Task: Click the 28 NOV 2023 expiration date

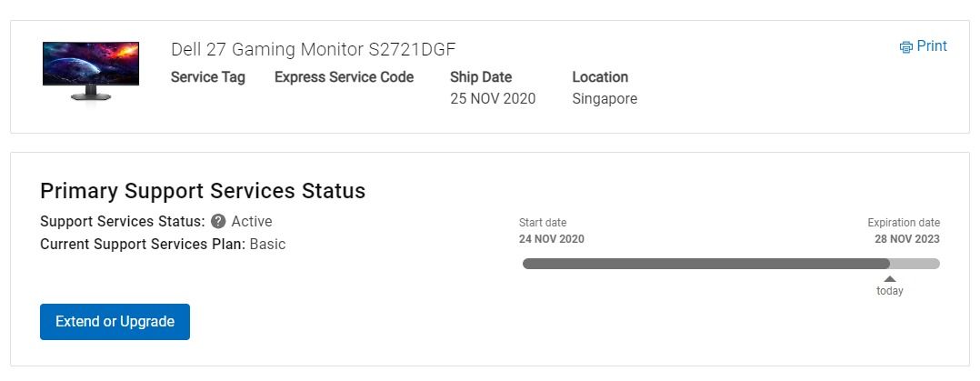Action: tap(907, 239)
